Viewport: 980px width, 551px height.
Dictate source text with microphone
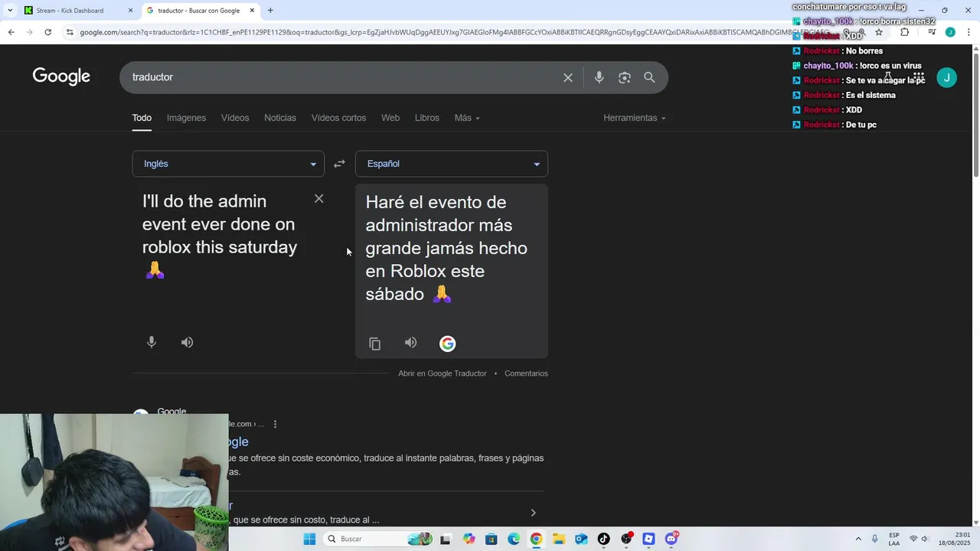152,342
